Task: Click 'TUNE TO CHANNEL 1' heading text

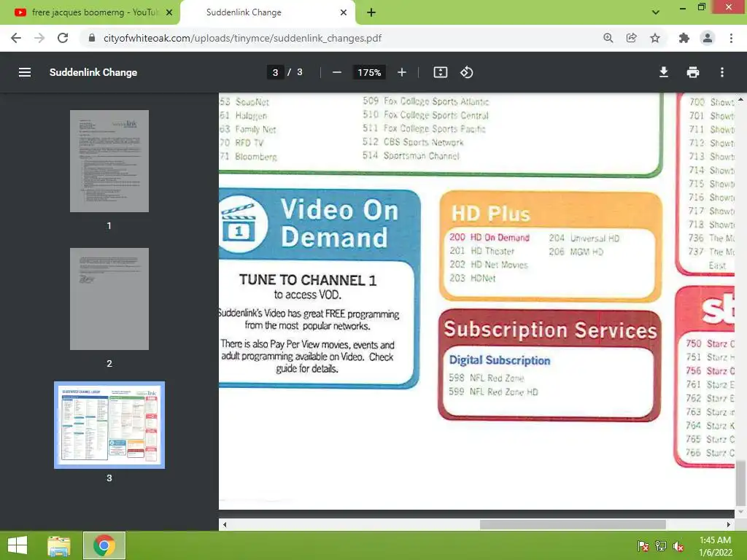Action: [x=308, y=280]
